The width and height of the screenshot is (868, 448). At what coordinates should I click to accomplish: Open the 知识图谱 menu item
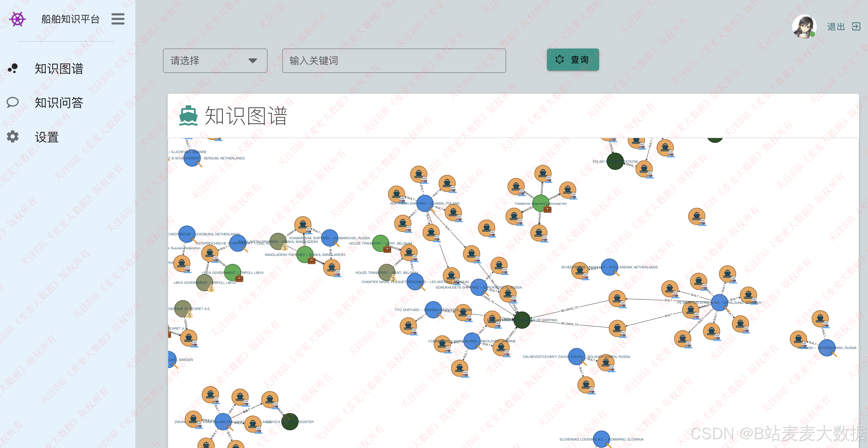[x=59, y=69]
